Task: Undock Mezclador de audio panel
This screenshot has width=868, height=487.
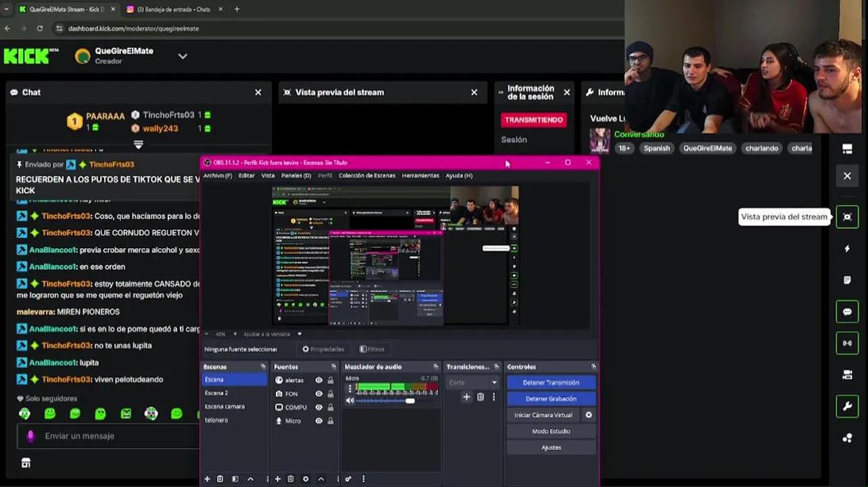Action: [437, 367]
